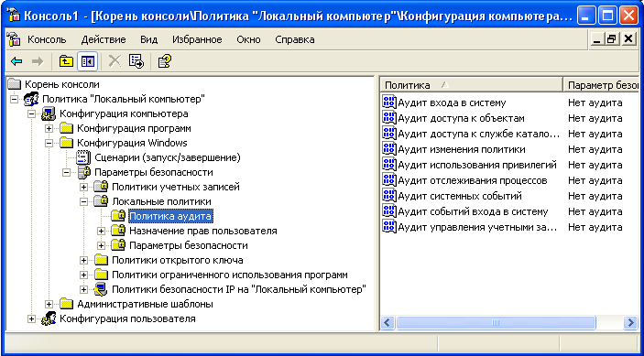Screen dimensions: 644x356
Task: Select Политики учетных записей tree item
Action: pyautogui.click(x=175, y=187)
